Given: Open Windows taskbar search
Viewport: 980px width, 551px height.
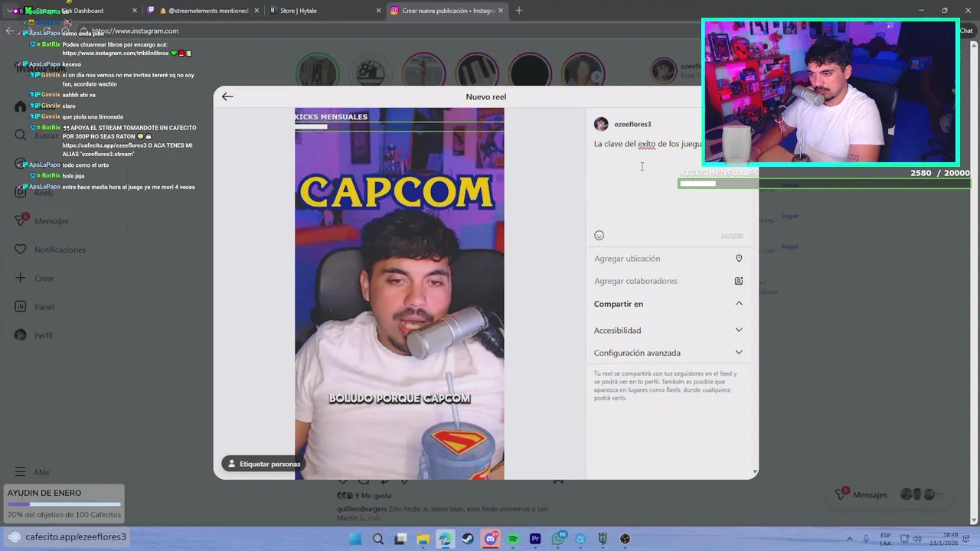Looking at the screenshot, I should [x=378, y=539].
